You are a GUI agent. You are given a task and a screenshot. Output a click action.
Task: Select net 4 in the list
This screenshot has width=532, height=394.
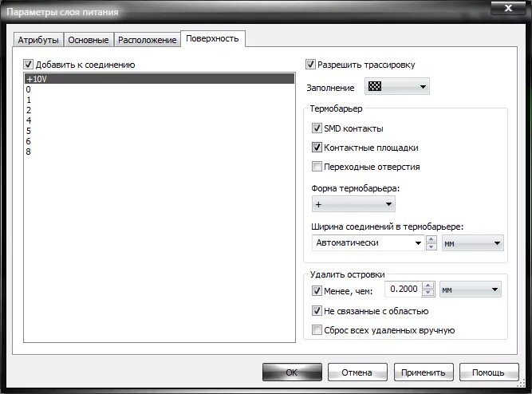click(x=160, y=120)
